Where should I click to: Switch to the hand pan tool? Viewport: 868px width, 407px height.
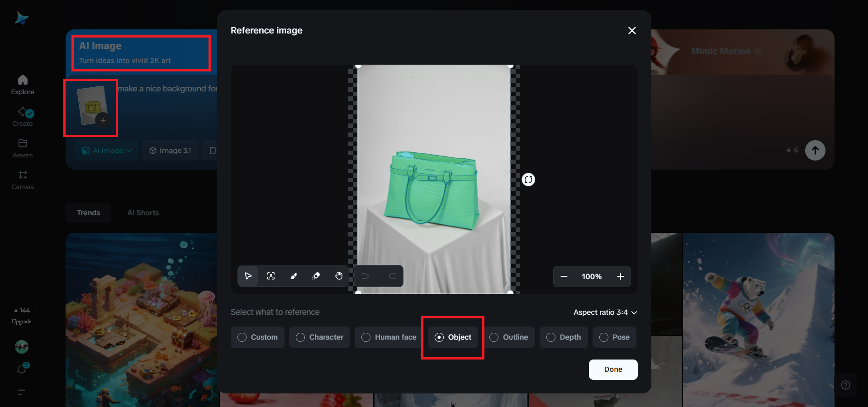339,276
